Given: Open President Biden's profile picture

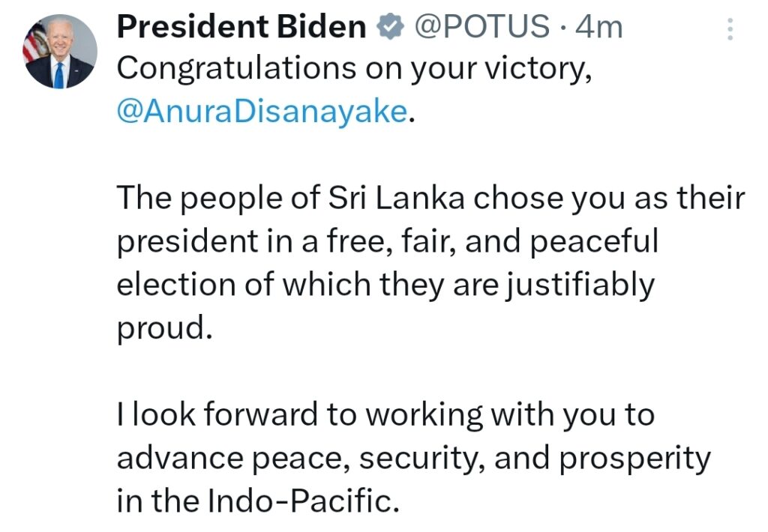Looking at the screenshot, I should (x=60, y=52).
